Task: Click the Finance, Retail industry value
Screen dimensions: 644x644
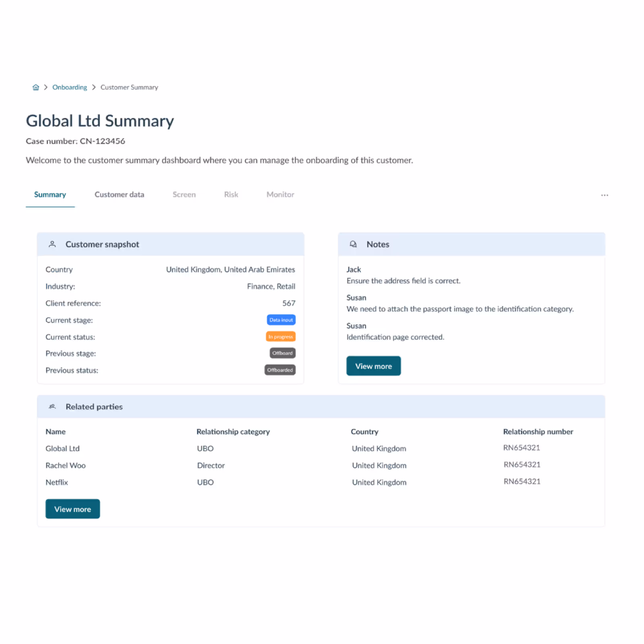Action: [x=271, y=286]
